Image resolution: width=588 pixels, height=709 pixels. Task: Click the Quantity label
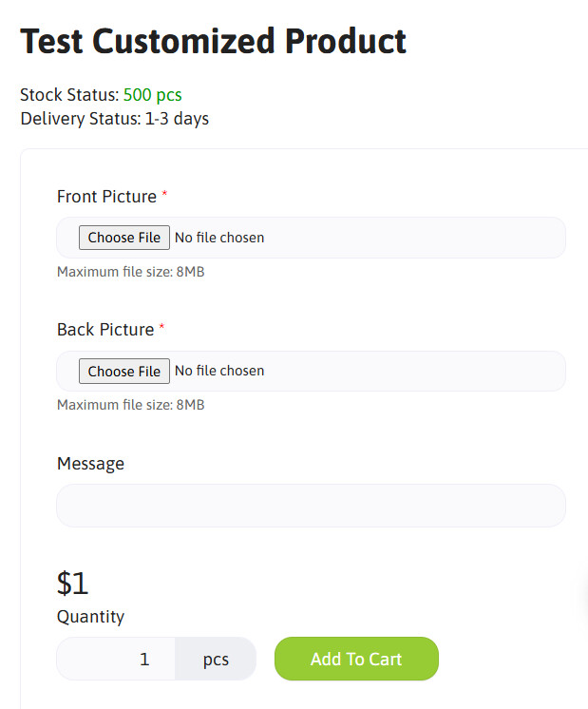90,617
